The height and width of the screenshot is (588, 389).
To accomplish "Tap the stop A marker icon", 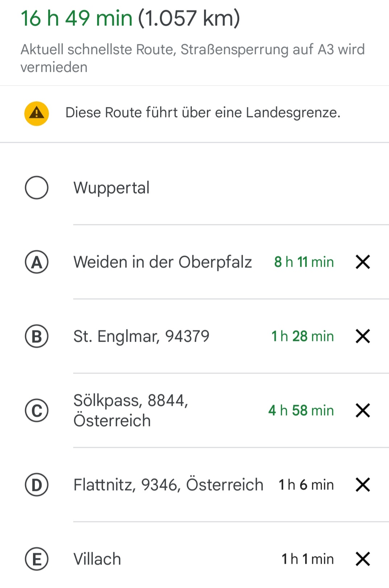I will (37, 262).
